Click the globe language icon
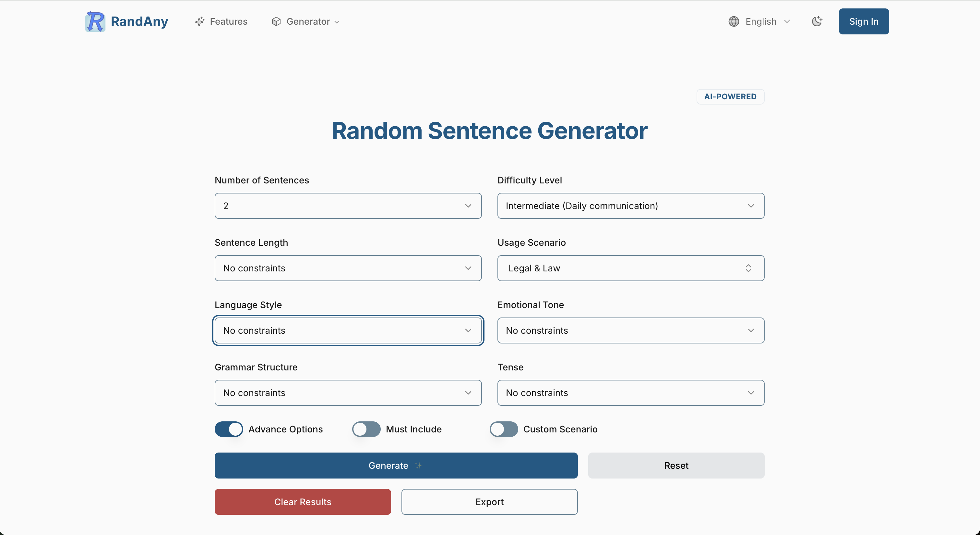 click(734, 21)
